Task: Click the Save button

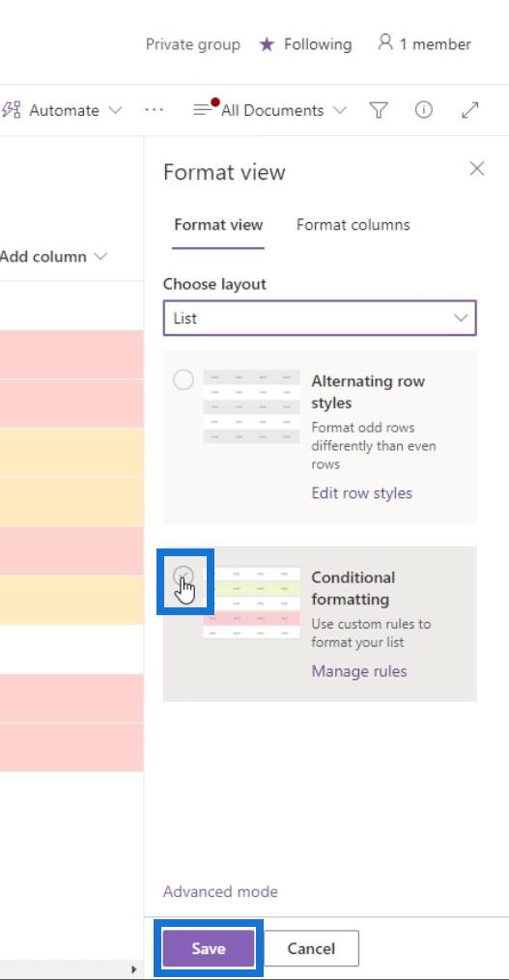Action: (x=209, y=948)
